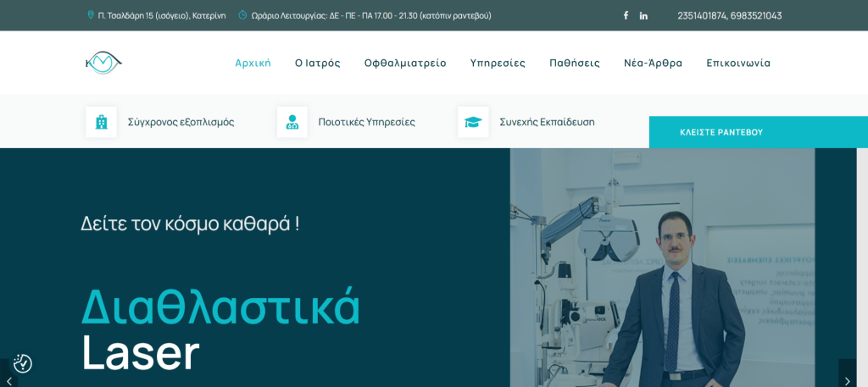Click the Σύγχρονος εξοπλισμός label
Image resolution: width=868 pixels, height=387 pixels.
(181, 122)
